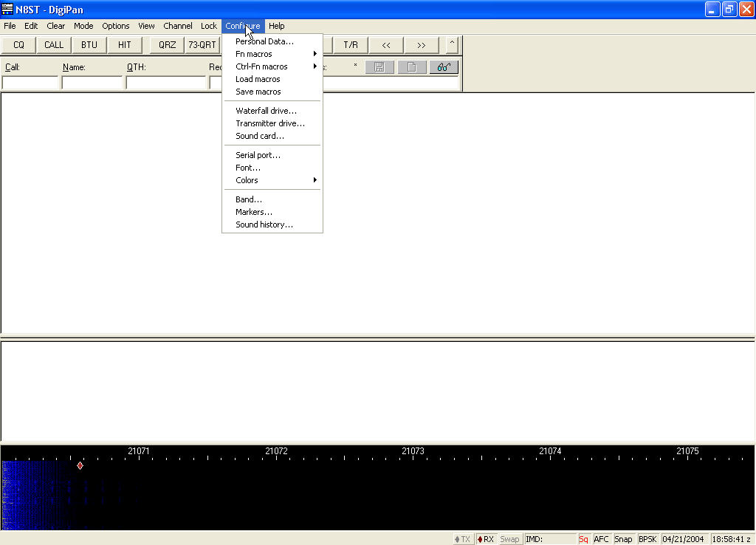Open log search with the binoculars icon
The height and width of the screenshot is (545, 756).
444,67
